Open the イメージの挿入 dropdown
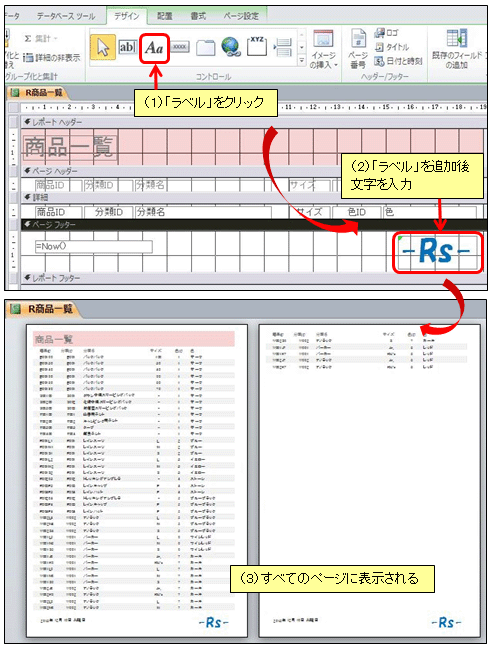Image resolution: width=494 pixels, height=650 pixels. tap(323, 49)
